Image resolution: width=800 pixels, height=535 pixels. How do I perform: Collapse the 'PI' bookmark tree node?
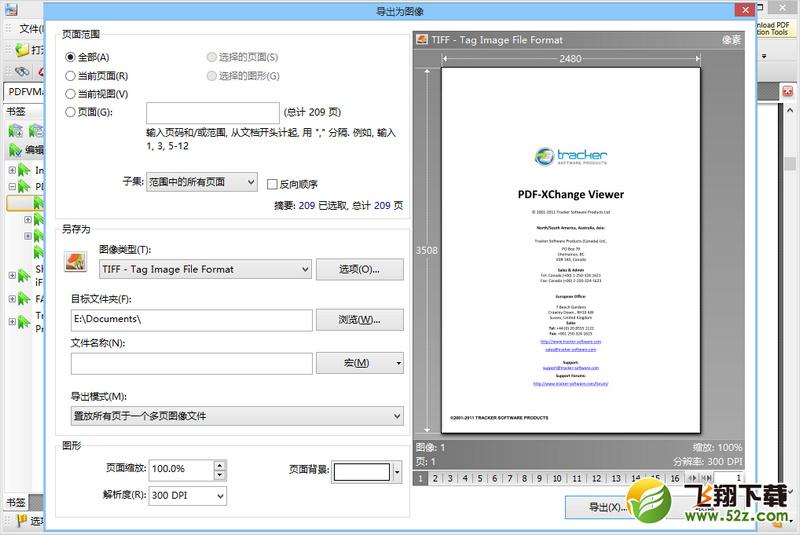(x=12, y=187)
